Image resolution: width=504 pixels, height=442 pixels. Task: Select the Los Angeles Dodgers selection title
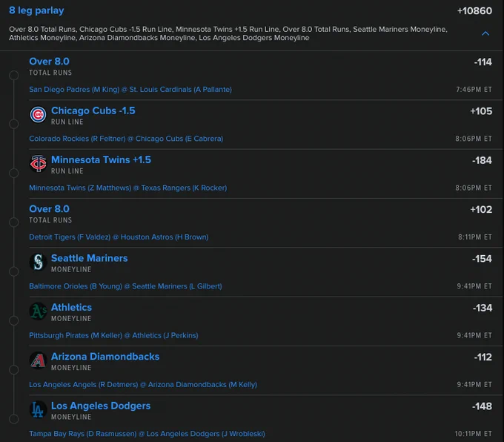(101, 406)
